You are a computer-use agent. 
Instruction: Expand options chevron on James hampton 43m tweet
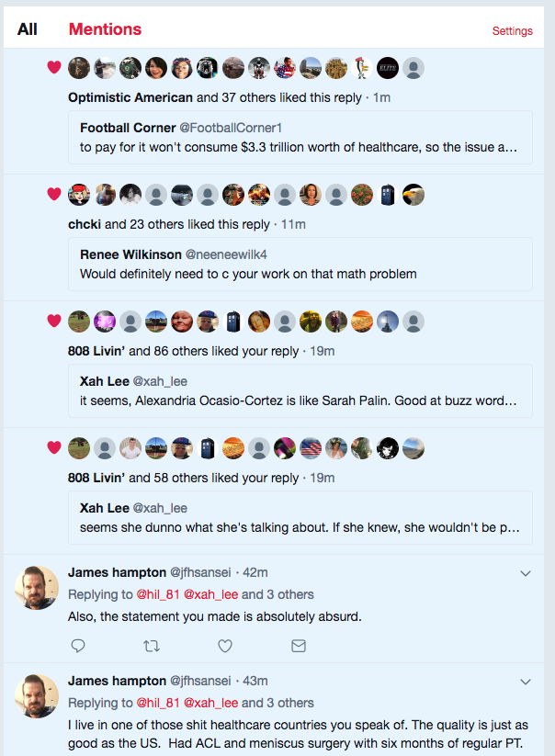tap(526, 682)
